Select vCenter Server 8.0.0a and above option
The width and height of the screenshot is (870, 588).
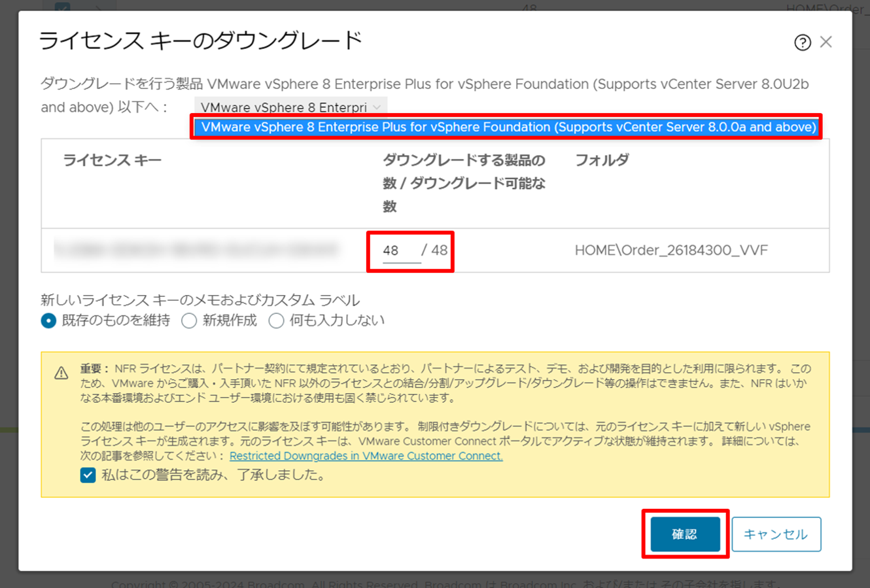[x=508, y=127]
